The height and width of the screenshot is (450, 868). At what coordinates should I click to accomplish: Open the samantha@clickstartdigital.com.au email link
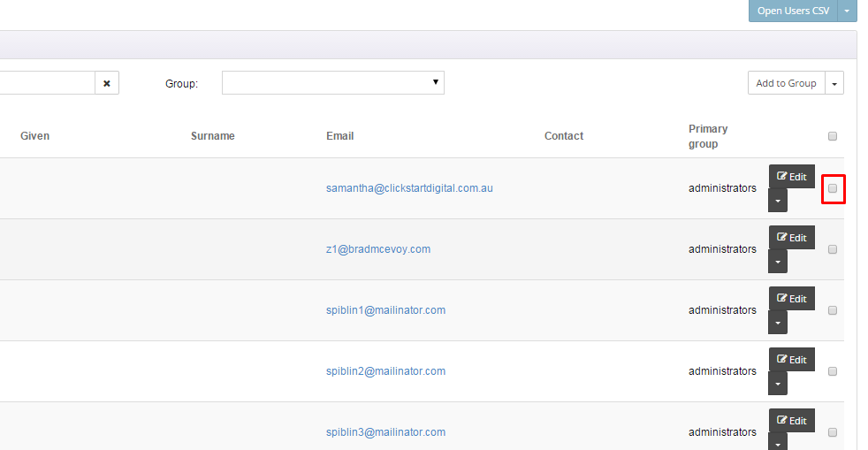tap(409, 188)
